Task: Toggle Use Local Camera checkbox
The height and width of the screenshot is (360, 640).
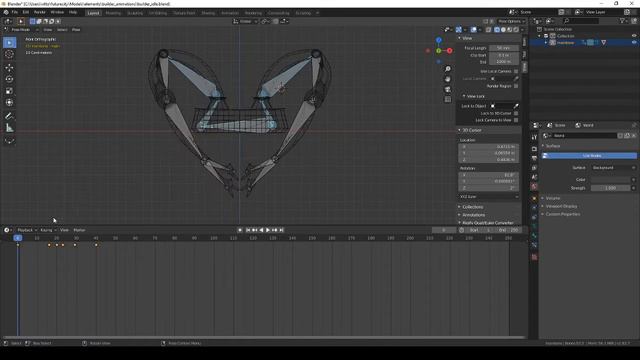Action: click(x=516, y=71)
